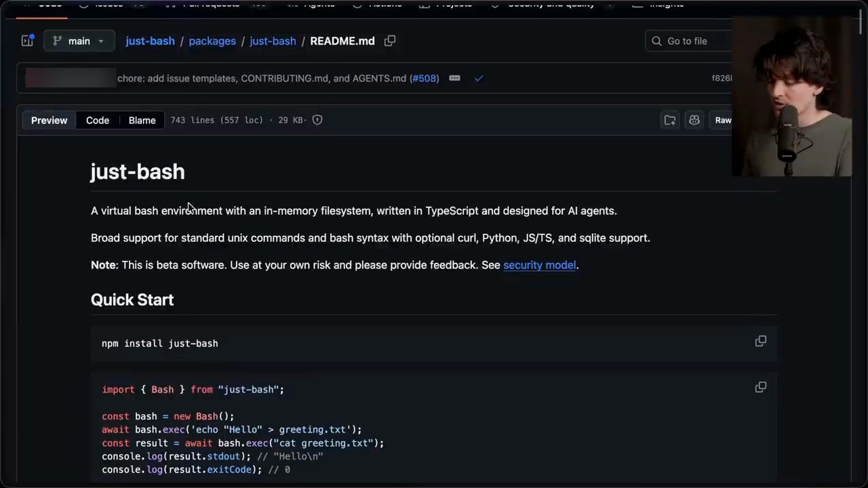The image size is (868, 488).
Task: Click the just-bash README title heading
Action: tap(138, 171)
